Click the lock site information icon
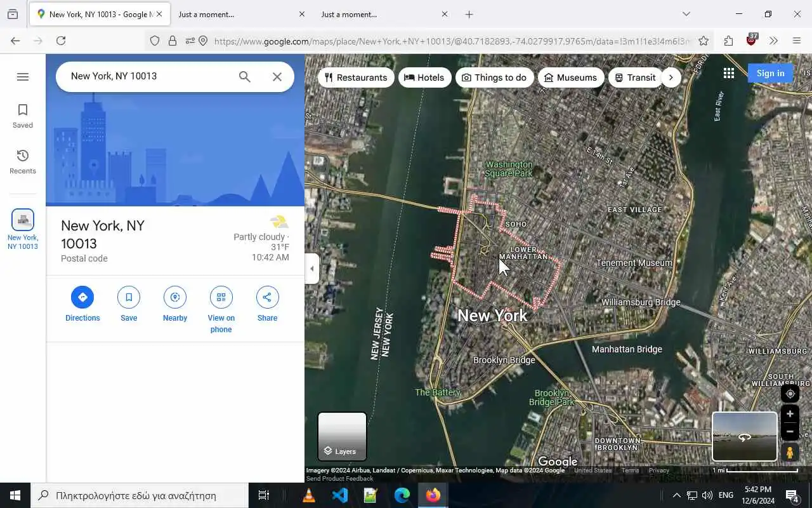 (x=173, y=41)
